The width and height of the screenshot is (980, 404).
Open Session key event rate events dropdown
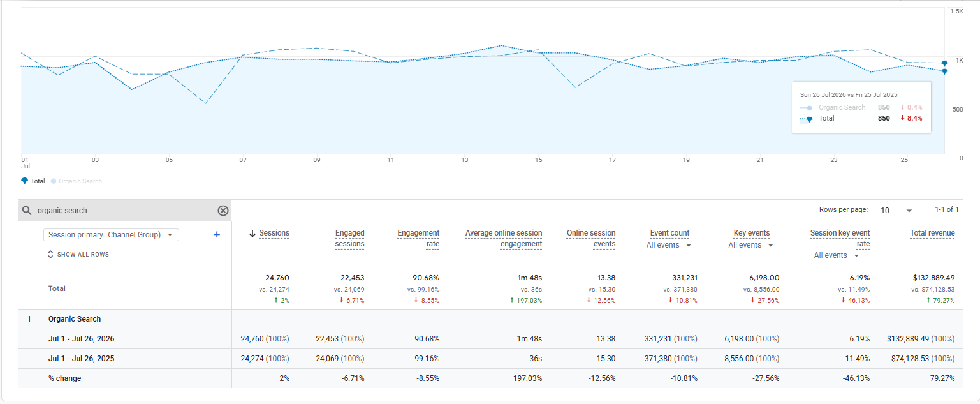(837, 255)
